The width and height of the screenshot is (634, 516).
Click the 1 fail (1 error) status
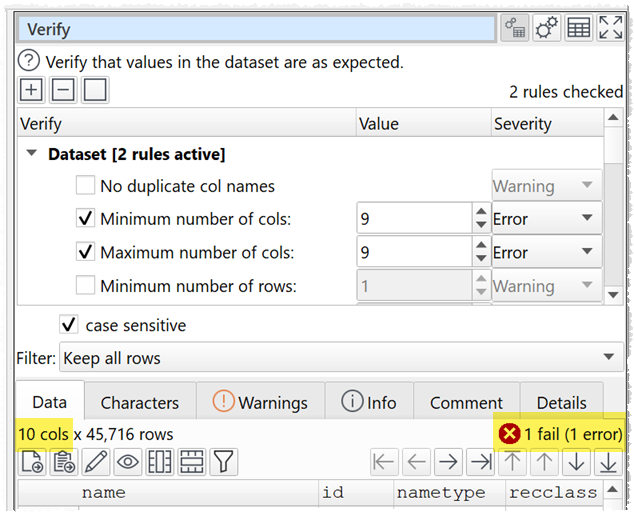click(x=560, y=434)
